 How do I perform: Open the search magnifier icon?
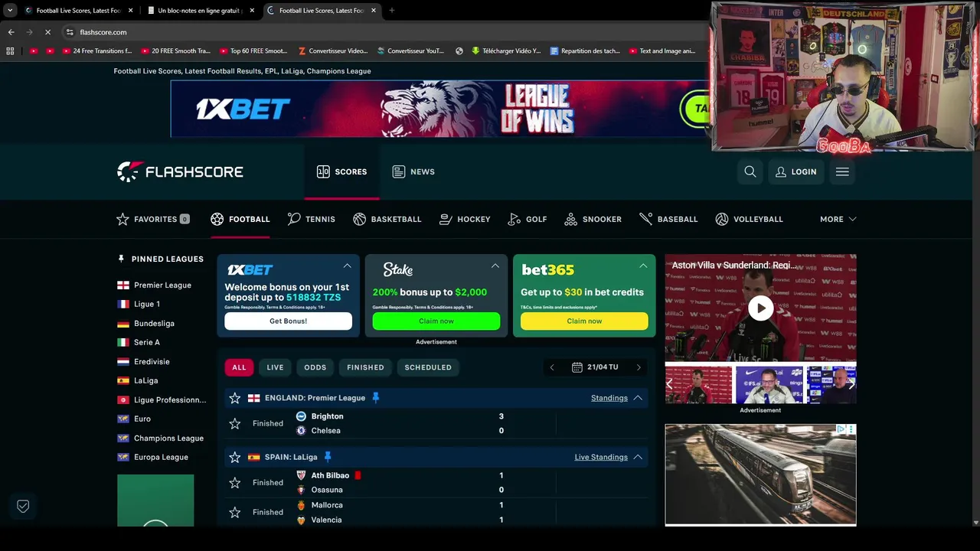(x=750, y=171)
